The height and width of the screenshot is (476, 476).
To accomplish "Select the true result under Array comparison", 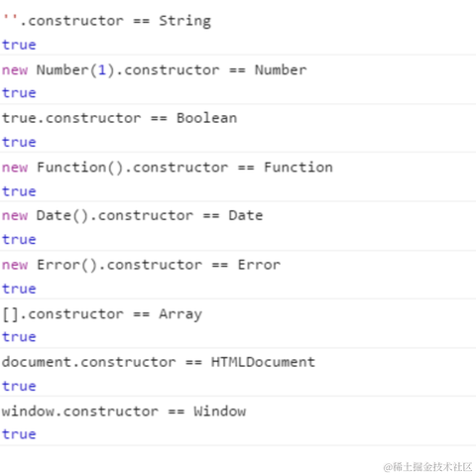I will (x=19, y=337).
